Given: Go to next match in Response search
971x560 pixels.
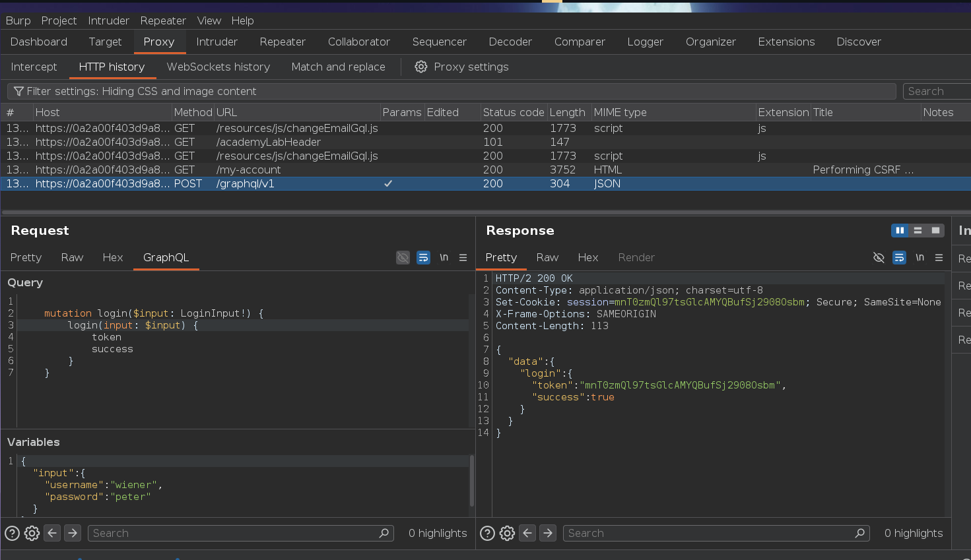Looking at the screenshot, I should (x=548, y=533).
